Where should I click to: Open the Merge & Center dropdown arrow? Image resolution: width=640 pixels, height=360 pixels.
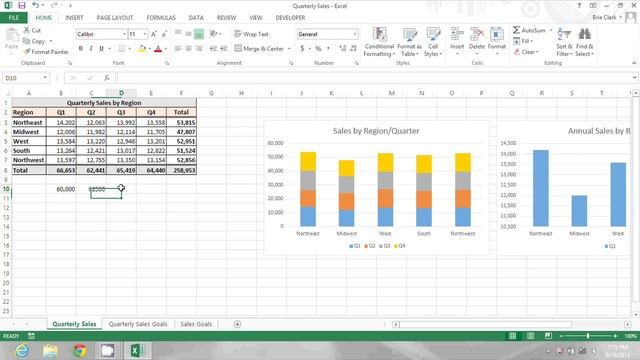click(x=289, y=49)
